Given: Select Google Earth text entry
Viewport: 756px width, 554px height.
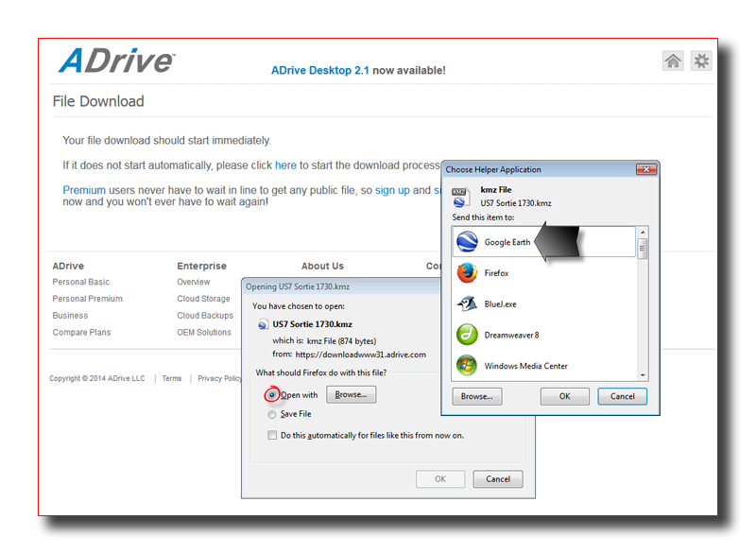Looking at the screenshot, I should (x=507, y=242).
